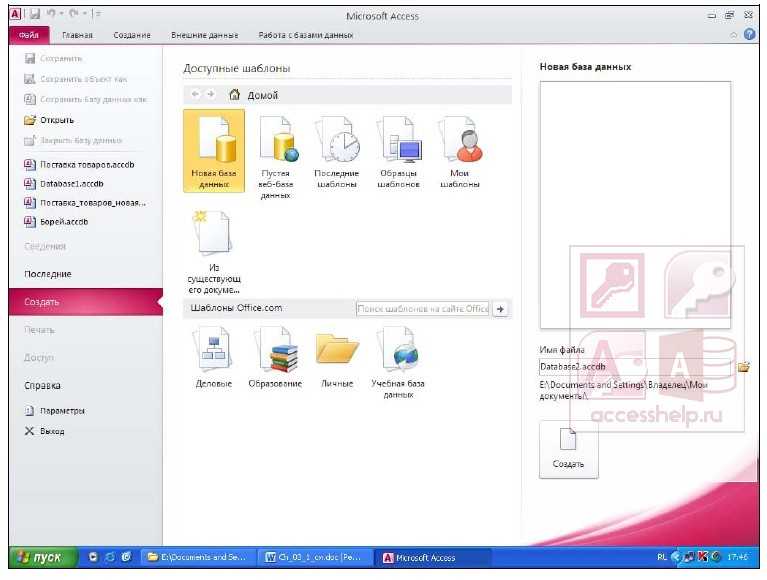Image resolution: width=767 pixels, height=580 pixels.
Task: Open recent file Database1.accdb
Action: tap(64, 184)
